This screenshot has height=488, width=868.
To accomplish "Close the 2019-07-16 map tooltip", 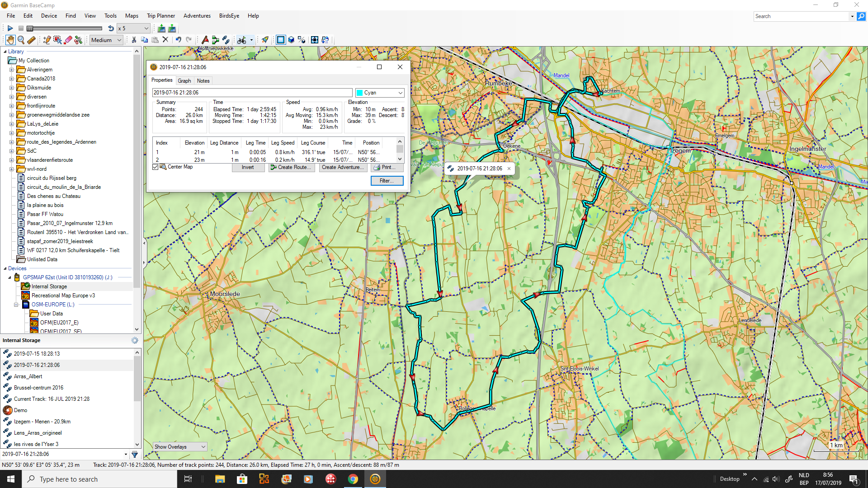I will point(509,169).
